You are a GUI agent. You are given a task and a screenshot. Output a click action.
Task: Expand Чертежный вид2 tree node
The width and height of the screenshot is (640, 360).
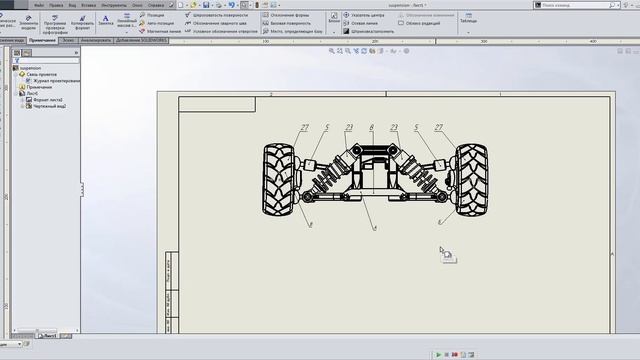22,106
